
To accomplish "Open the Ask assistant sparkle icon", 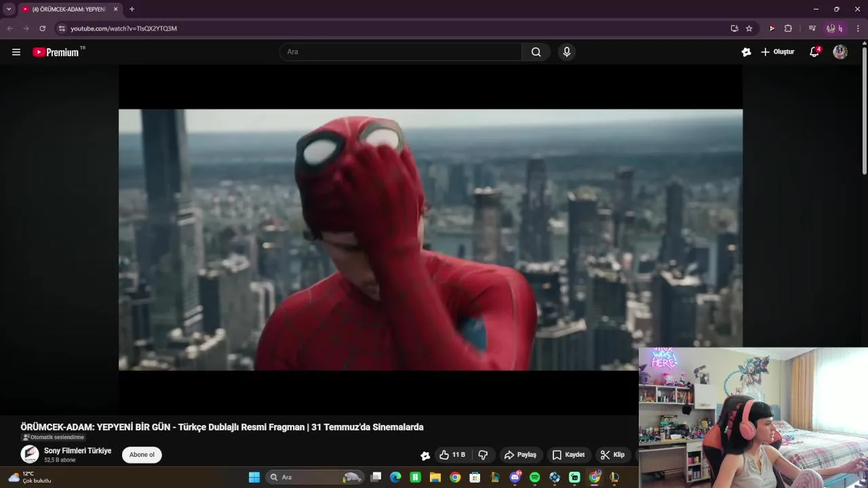I will [x=746, y=52].
